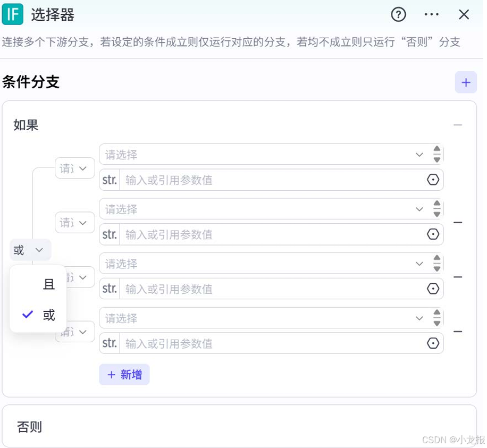Click the upward stepper arrow on first condition
Image resolution: width=487 pixels, height=448 pixels.
(436, 150)
